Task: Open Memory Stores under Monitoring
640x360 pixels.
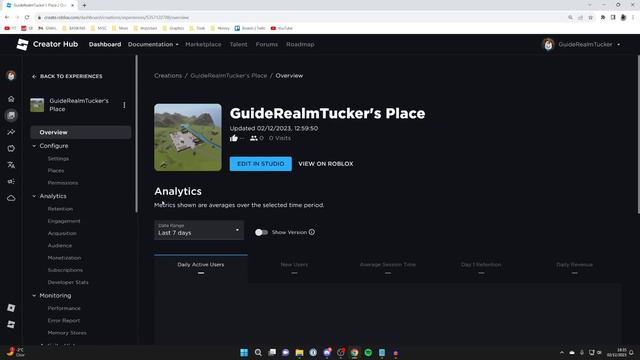Action: (x=67, y=333)
